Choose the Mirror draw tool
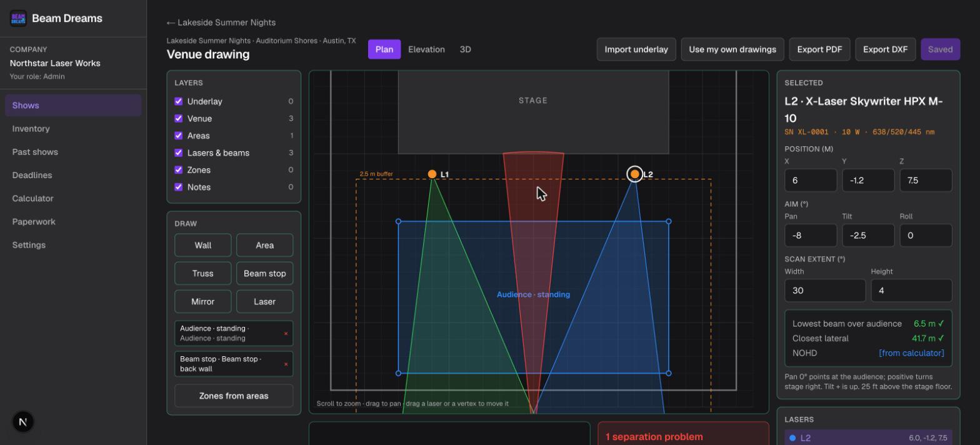Screen dimensions: 980x445 pyautogui.click(x=203, y=301)
